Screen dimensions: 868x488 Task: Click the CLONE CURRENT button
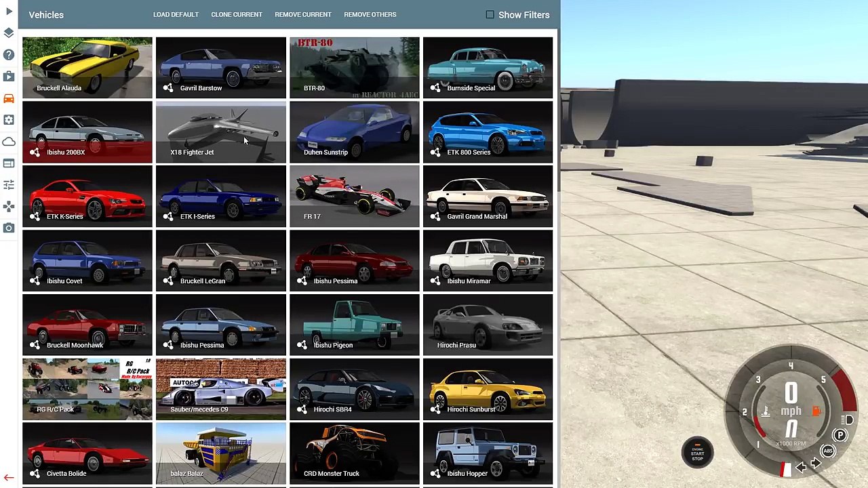point(237,14)
